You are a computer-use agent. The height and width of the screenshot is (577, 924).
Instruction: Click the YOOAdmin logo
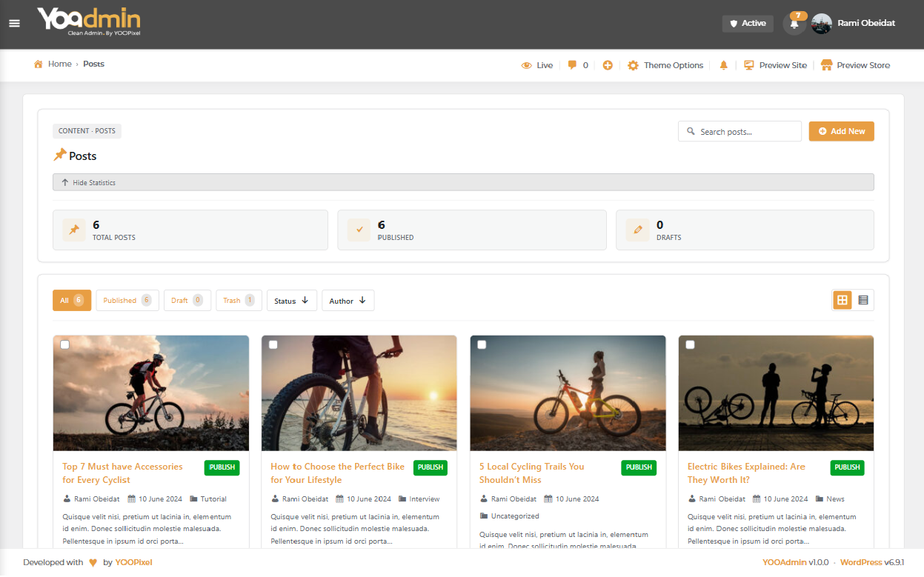(x=89, y=21)
